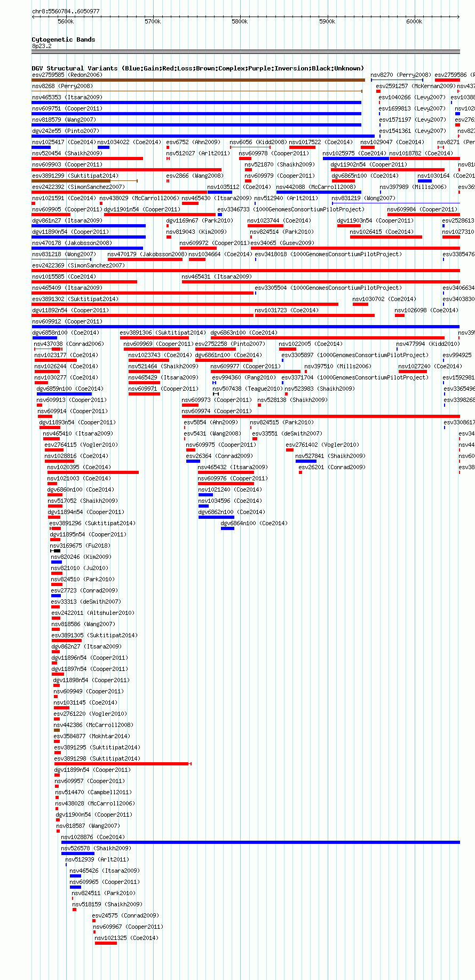Click nsv6056 (Kidd2008) label

258,143
